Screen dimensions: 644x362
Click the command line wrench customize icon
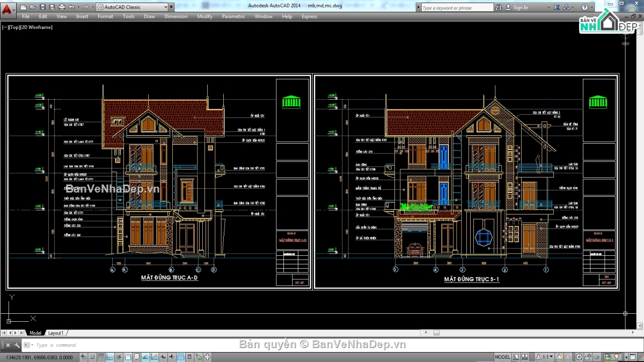click(17, 345)
